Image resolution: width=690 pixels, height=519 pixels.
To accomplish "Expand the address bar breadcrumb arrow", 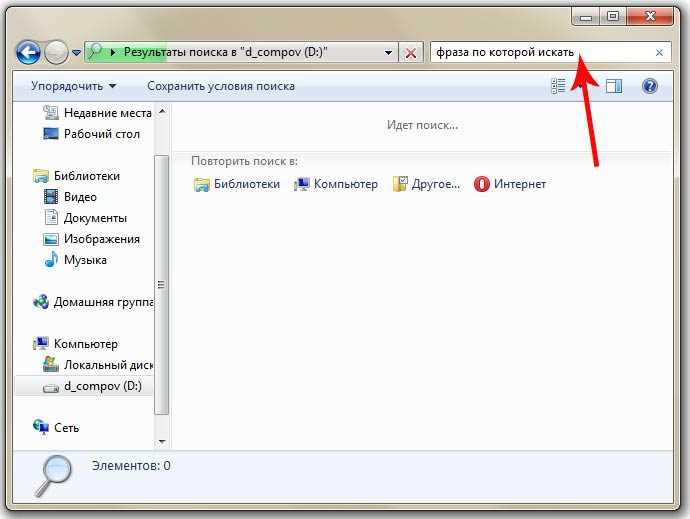I will (x=113, y=52).
